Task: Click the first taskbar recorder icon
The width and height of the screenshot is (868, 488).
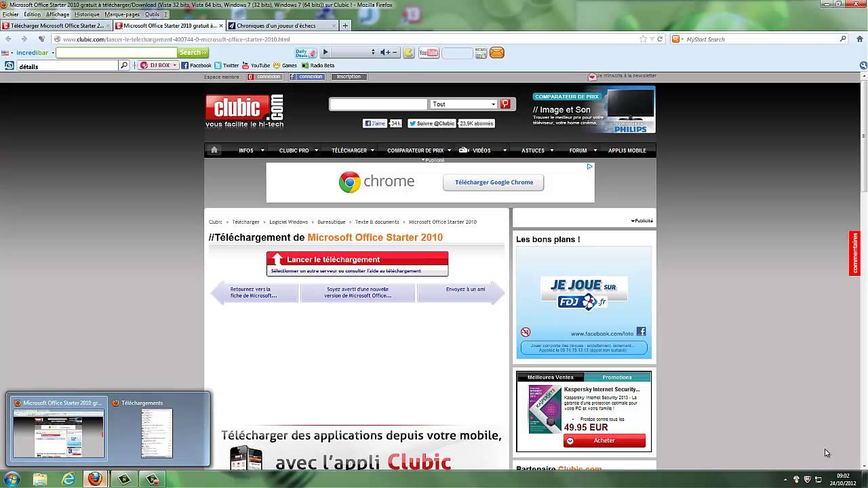Action: click(x=124, y=479)
